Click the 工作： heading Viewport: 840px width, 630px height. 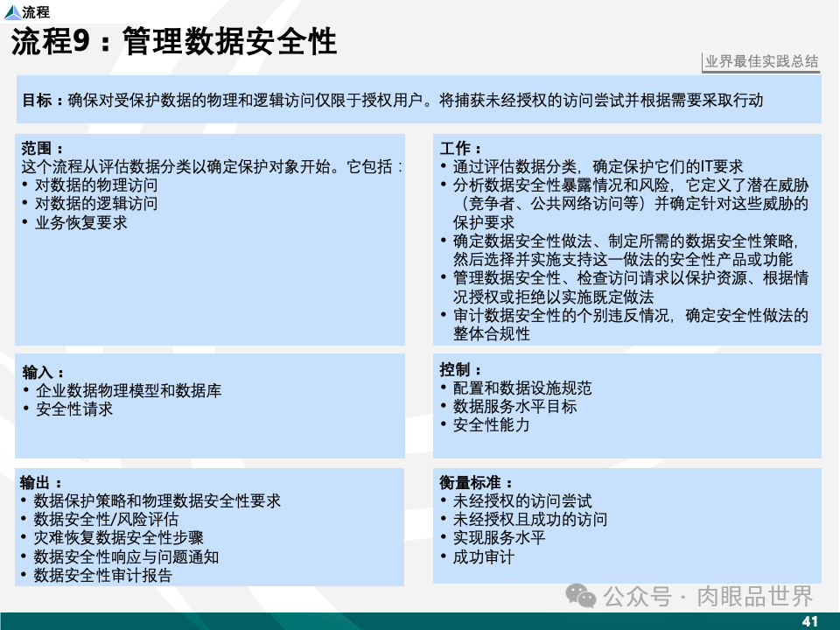[x=461, y=148]
